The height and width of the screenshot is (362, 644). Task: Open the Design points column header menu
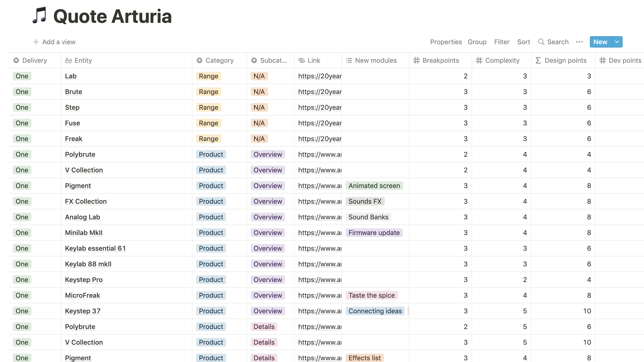click(563, 60)
